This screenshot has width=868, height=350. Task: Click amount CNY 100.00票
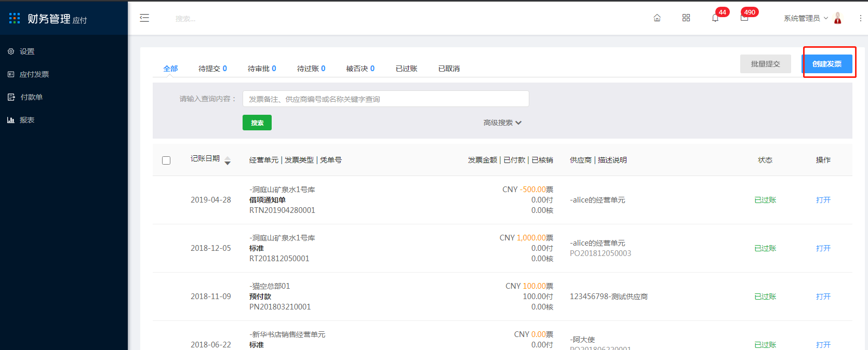(529, 286)
